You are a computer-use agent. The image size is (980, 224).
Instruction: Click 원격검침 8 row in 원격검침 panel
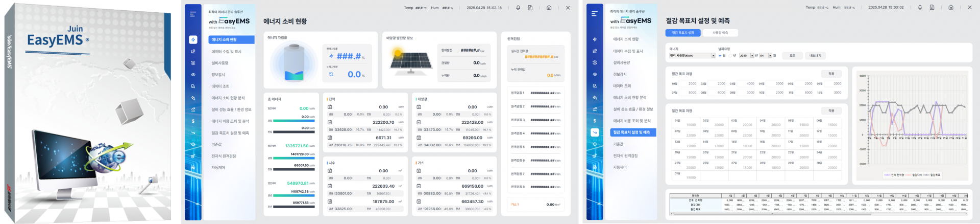pos(535,187)
